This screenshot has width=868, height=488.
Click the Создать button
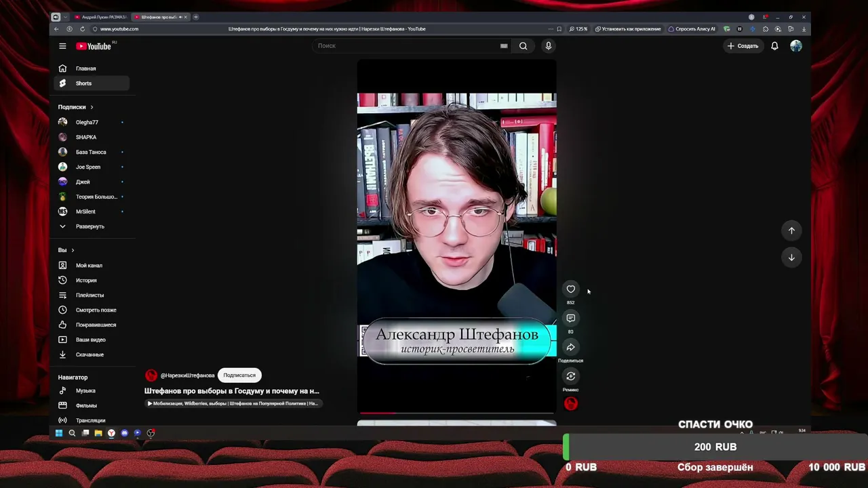(743, 46)
